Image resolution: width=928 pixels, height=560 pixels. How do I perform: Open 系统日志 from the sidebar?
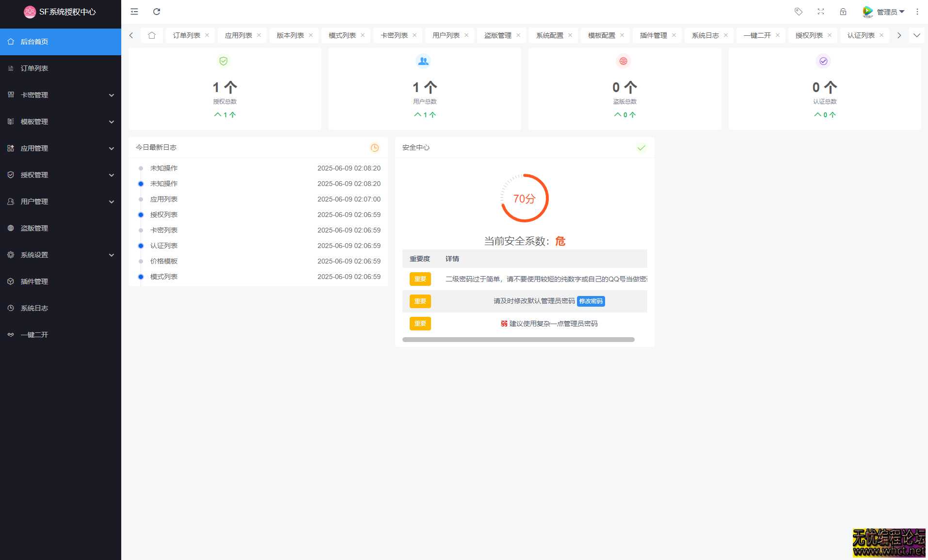pyautogui.click(x=34, y=308)
